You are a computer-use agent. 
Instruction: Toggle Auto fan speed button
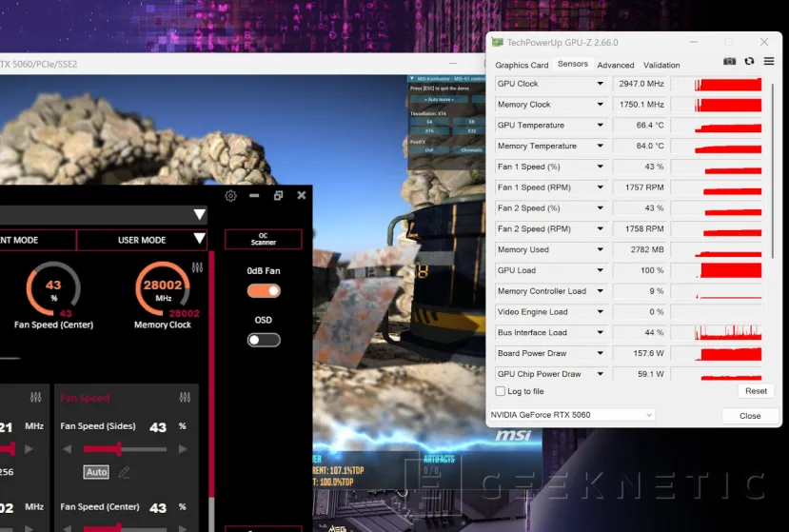coord(96,472)
